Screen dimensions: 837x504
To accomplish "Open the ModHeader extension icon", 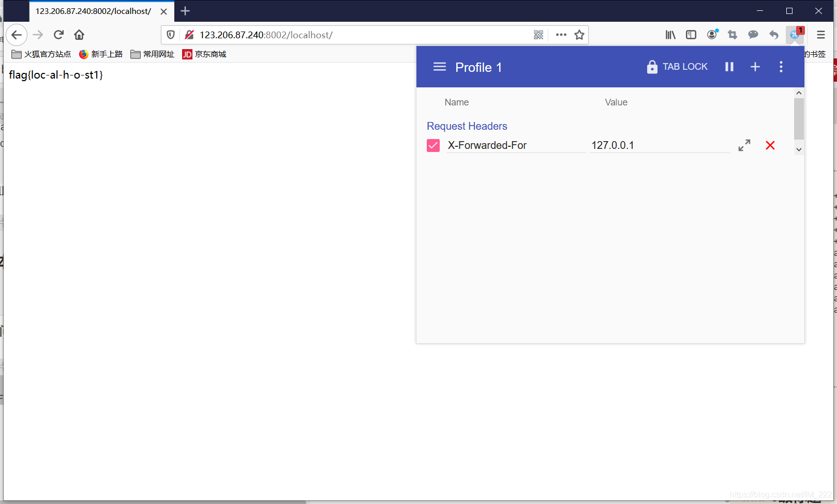I will [x=795, y=35].
